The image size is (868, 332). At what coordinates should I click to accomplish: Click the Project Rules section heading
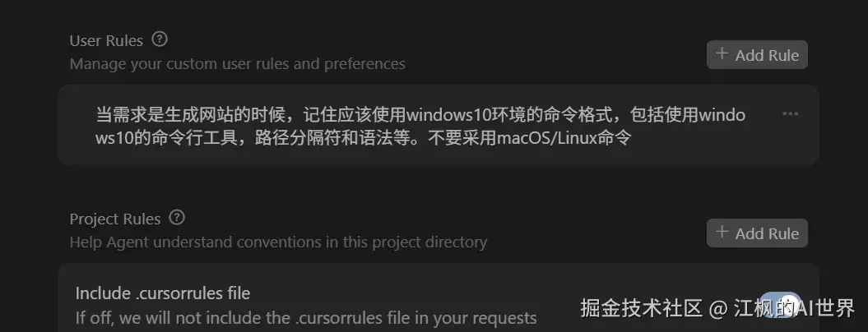point(114,219)
